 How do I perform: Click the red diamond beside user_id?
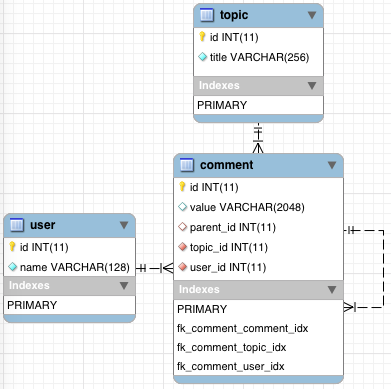click(182, 267)
